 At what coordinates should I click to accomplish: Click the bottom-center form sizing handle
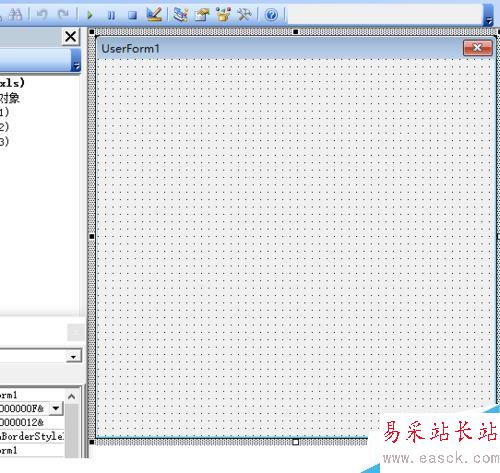click(295, 442)
